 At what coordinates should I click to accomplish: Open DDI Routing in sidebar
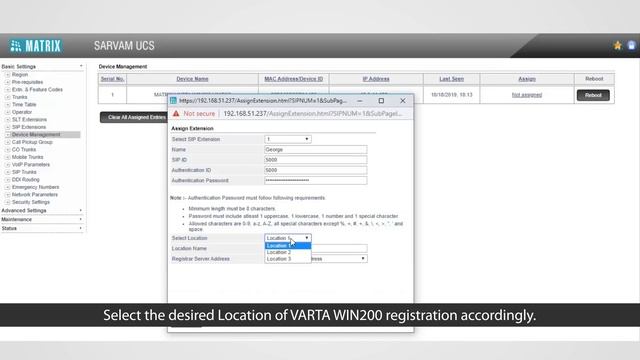[x=26, y=180]
